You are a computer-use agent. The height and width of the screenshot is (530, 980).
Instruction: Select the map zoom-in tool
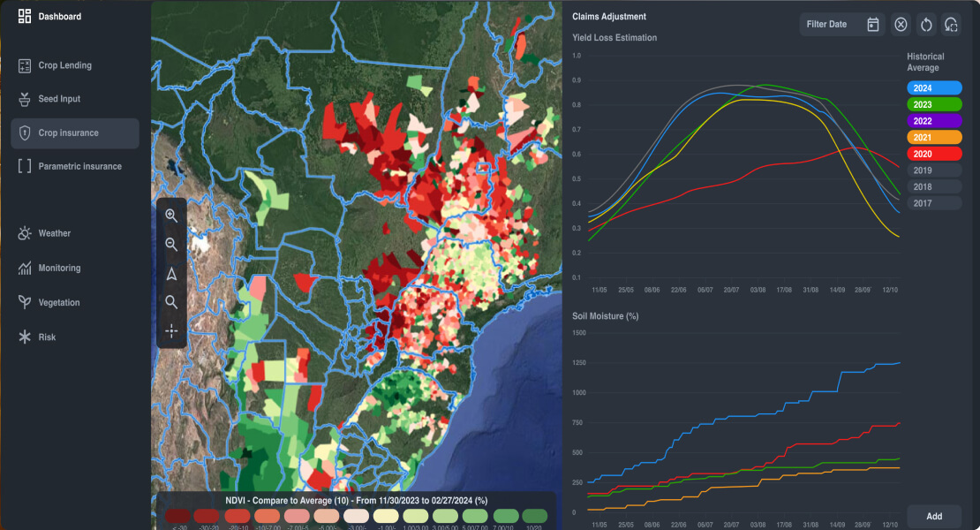171,215
